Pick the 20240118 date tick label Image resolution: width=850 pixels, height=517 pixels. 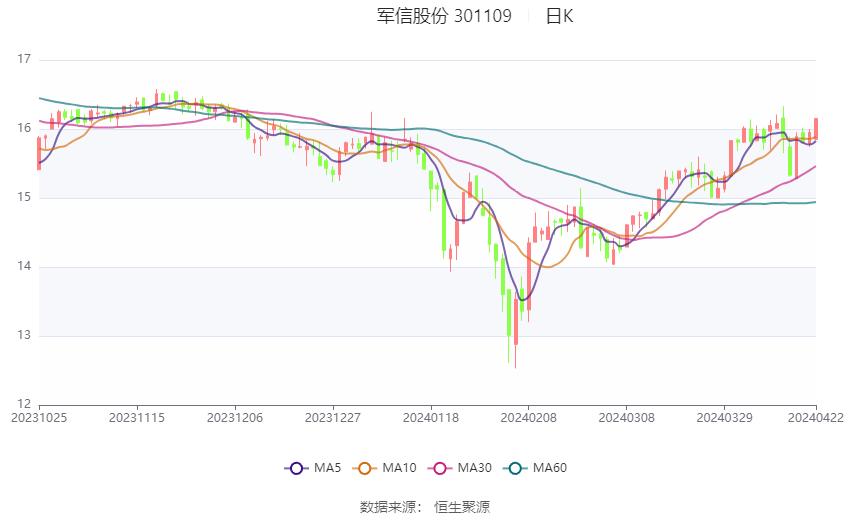tap(431, 416)
